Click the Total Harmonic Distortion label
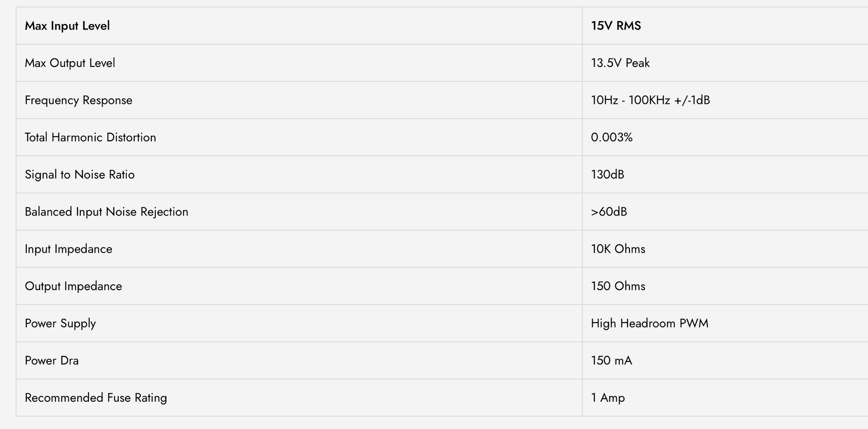This screenshot has width=868, height=429. pos(91,137)
